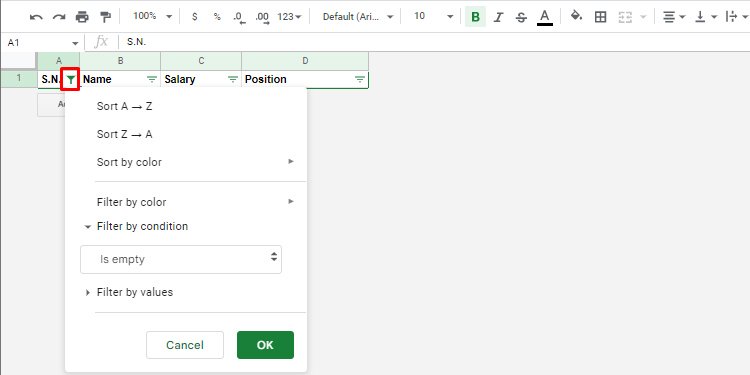Open the Position column filter icon
Image resolution: width=750 pixels, height=375 pixels.
360,79
